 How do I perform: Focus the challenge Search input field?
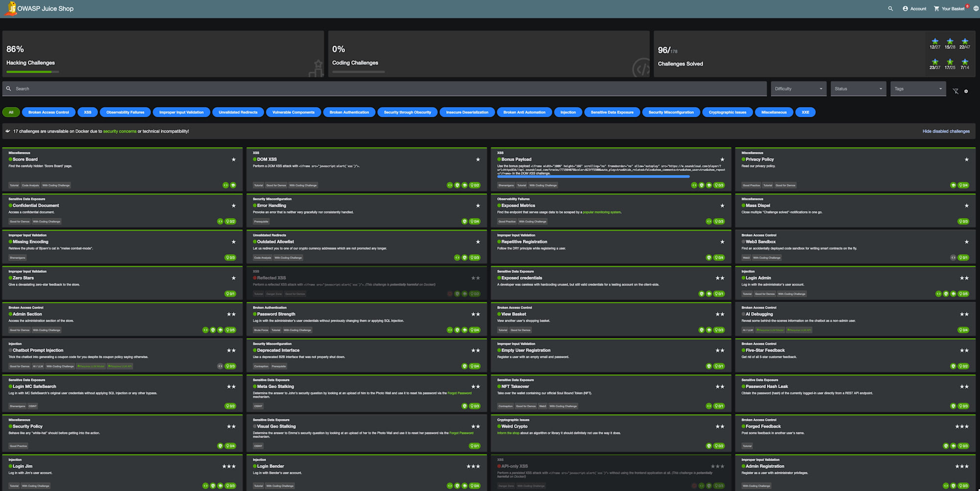click(x=385, y=89)
